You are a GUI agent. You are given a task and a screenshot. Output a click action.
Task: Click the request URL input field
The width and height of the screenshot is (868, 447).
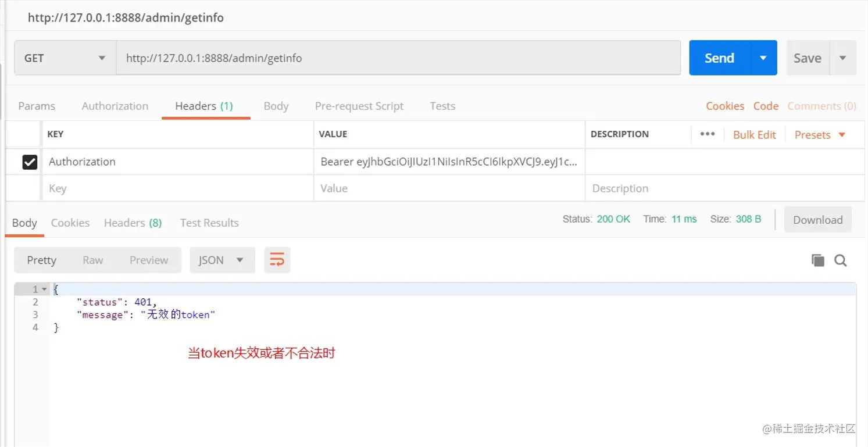tap(398, 58)
